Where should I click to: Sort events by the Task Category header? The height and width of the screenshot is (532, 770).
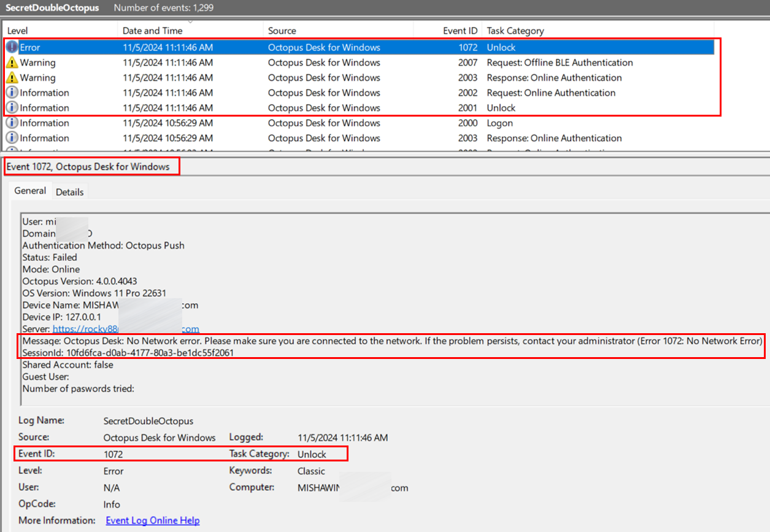coord(598,31)
